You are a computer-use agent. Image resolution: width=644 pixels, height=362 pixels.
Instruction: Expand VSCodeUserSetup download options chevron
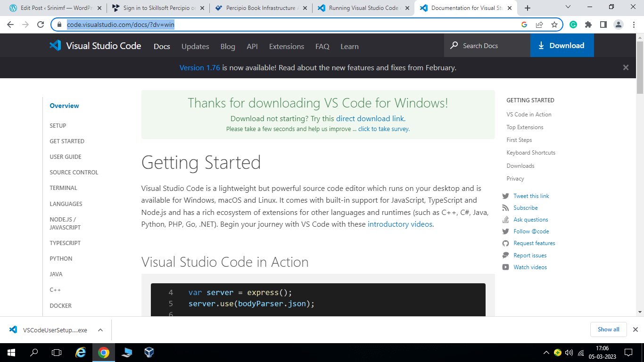coord(100,330)
